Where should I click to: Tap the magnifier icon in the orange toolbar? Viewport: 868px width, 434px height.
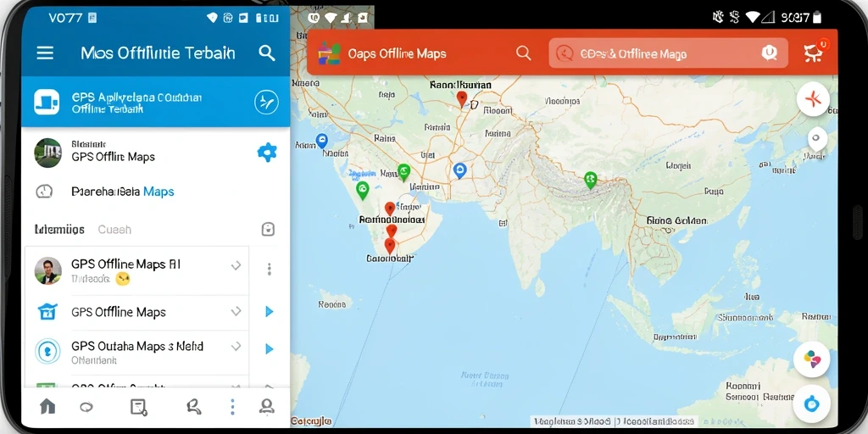click(524, 53)
